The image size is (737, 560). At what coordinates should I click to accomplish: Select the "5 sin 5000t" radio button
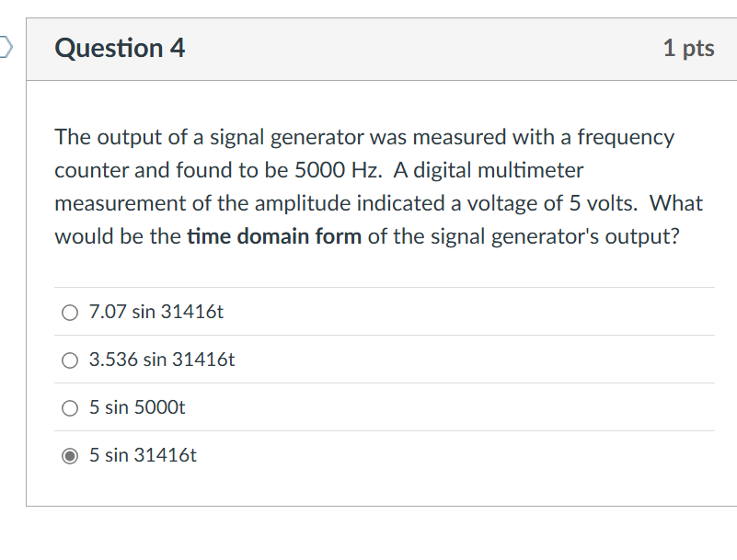coord(70,407)
